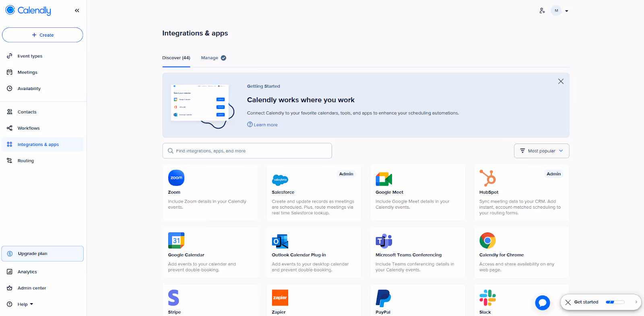Switch to Manage tab
This screenshot has height=316, width=644.
[210, 58]
